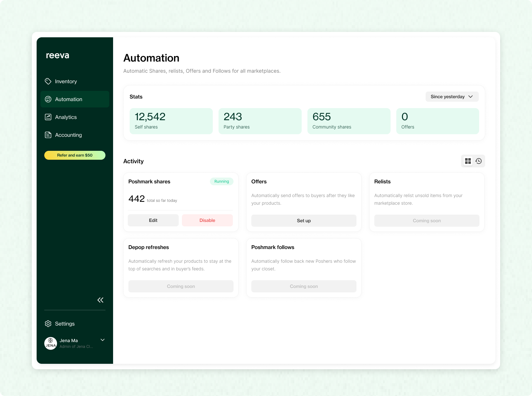The image size is (532, 396).
Task: Click the 655 Community shares card
Action: point(349,121)
